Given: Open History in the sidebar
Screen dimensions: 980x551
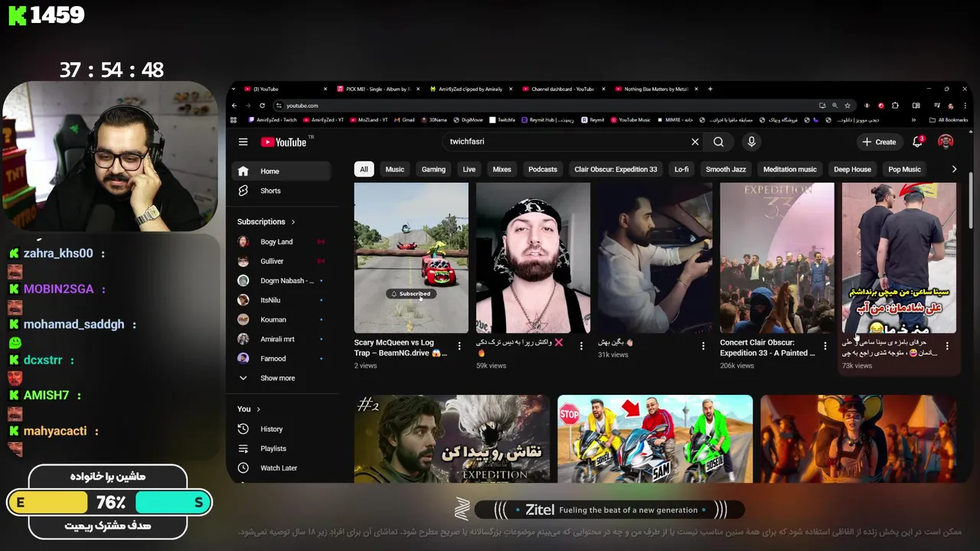Looking at the screenshot, I should click(281, 429).
